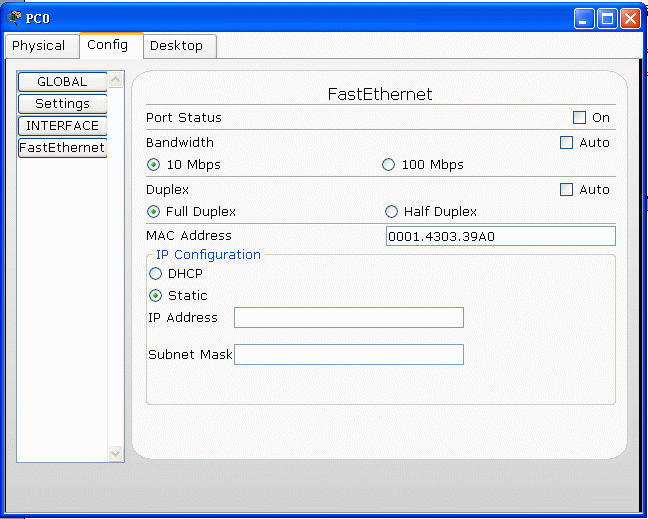This screenshot has width=648, height=519.
Task: Choose the 100 Mbps bandwidth option
Action: [389, 165]
